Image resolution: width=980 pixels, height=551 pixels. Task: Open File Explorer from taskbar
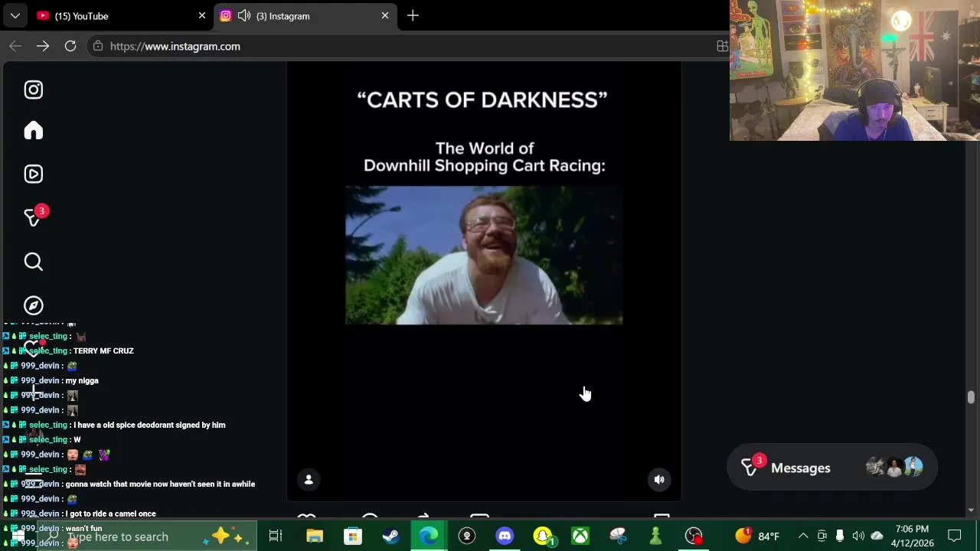click(x=315, y=536)
